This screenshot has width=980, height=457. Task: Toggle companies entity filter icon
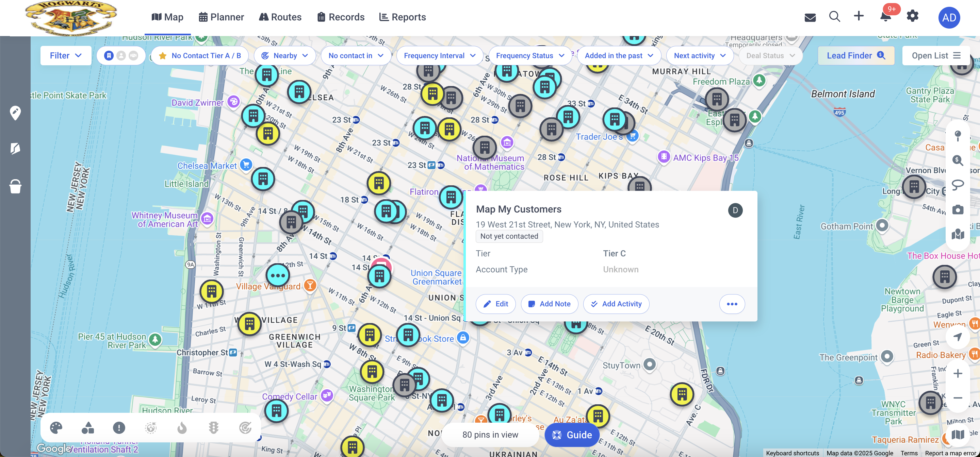109,55
